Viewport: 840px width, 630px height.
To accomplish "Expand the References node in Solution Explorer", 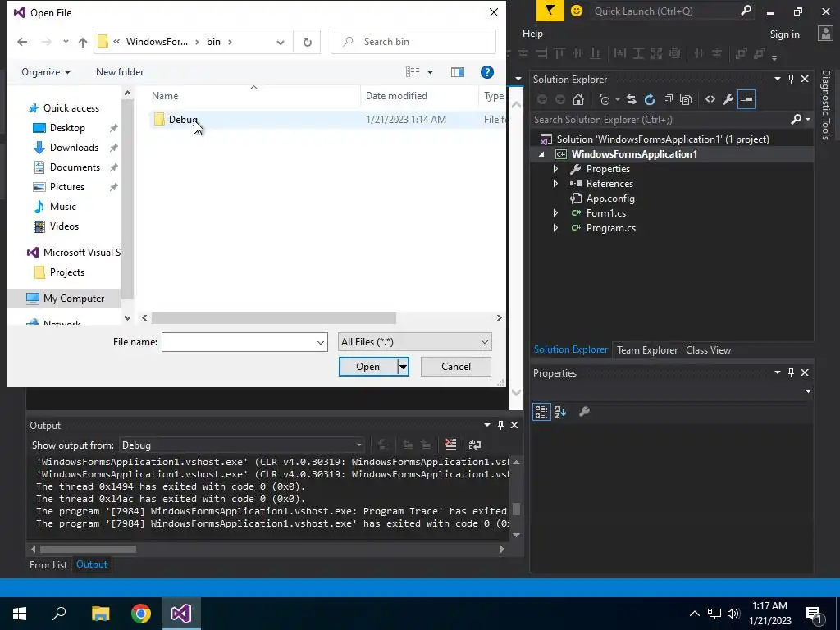I will [x=555, y=184].
